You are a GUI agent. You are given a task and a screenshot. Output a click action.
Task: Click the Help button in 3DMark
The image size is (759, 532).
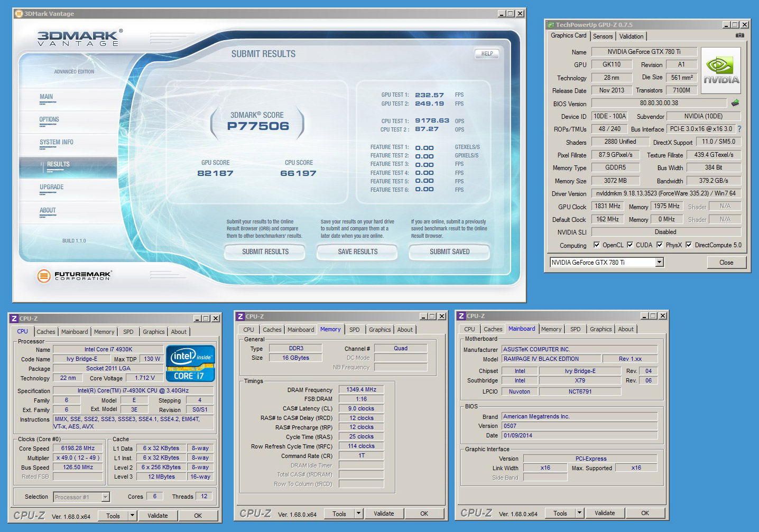tap(487, 53)
